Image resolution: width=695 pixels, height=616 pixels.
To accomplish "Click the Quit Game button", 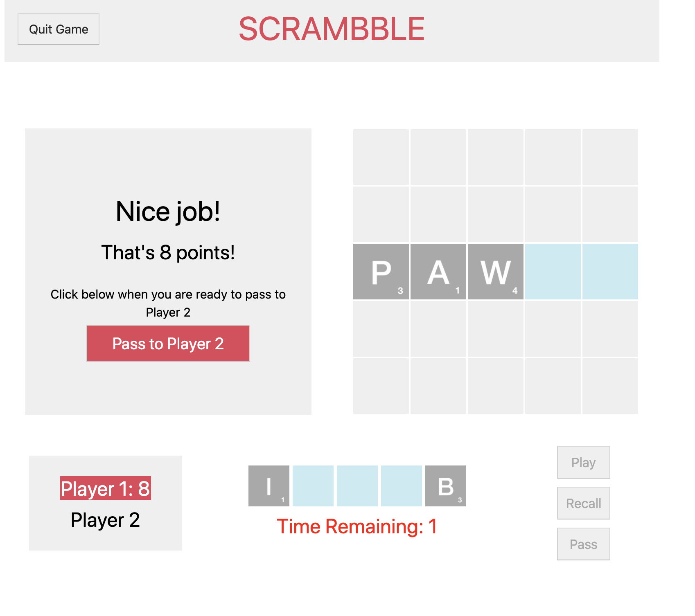I will (x=59, y=29).
